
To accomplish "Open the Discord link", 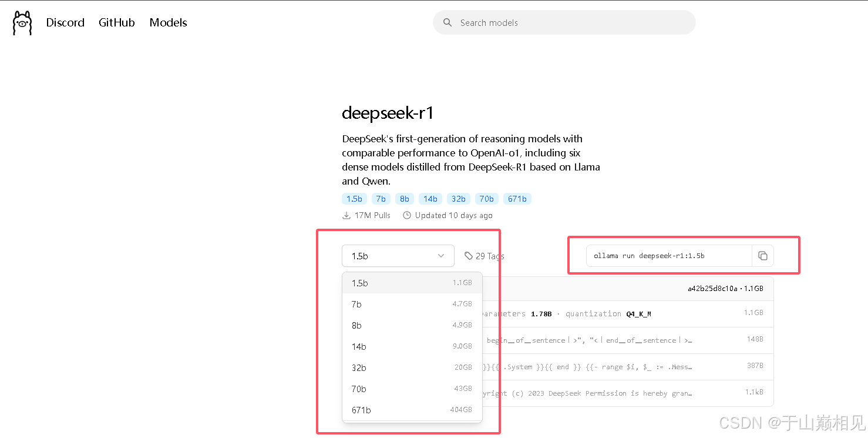I will pyautogui.click(x=65, y=22).
